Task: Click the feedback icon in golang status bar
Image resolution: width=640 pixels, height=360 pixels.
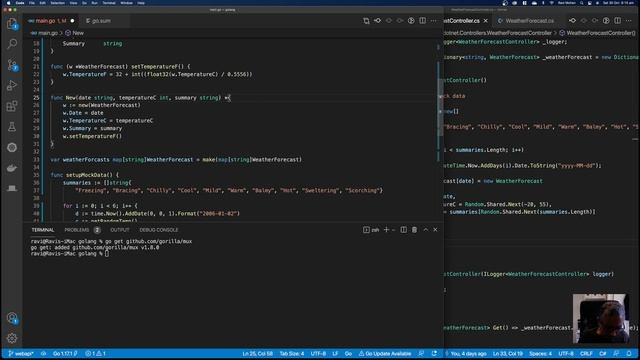Action: pyautogui.click(x=421, y=354)
